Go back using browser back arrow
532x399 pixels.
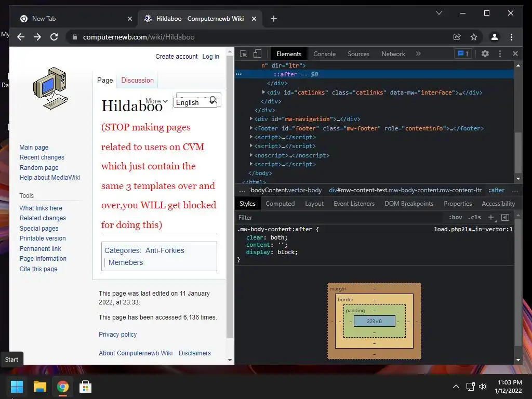21,37
